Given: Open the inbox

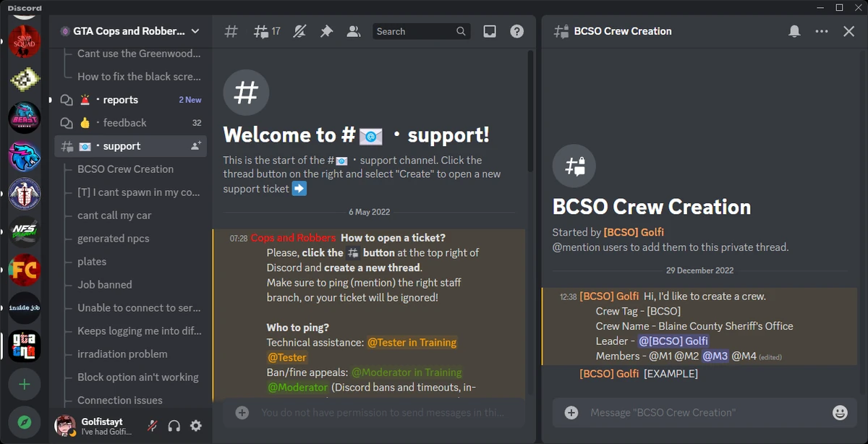Looking at the screenshot, I should click(x=490, y=31).
